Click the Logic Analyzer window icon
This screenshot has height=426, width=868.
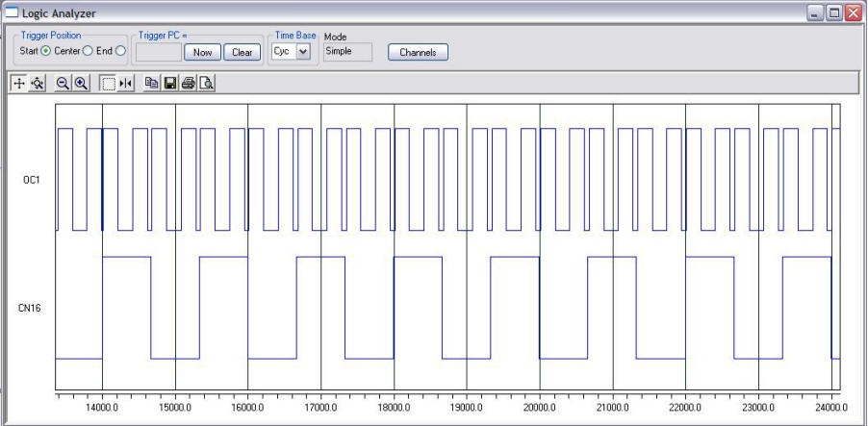[x=12, y=13]
